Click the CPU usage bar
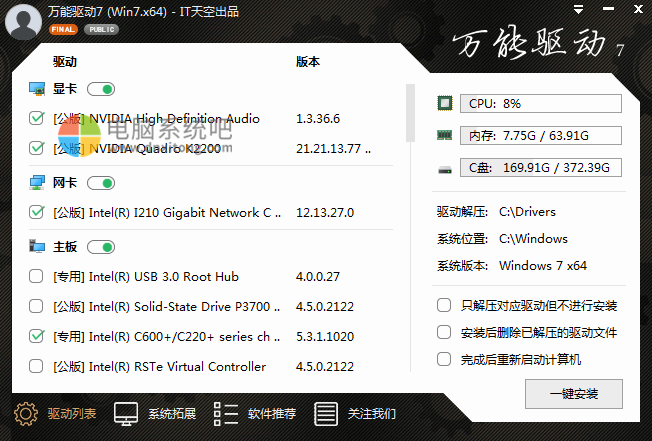This screenshot has width=652, height=441. click(541, 103)
